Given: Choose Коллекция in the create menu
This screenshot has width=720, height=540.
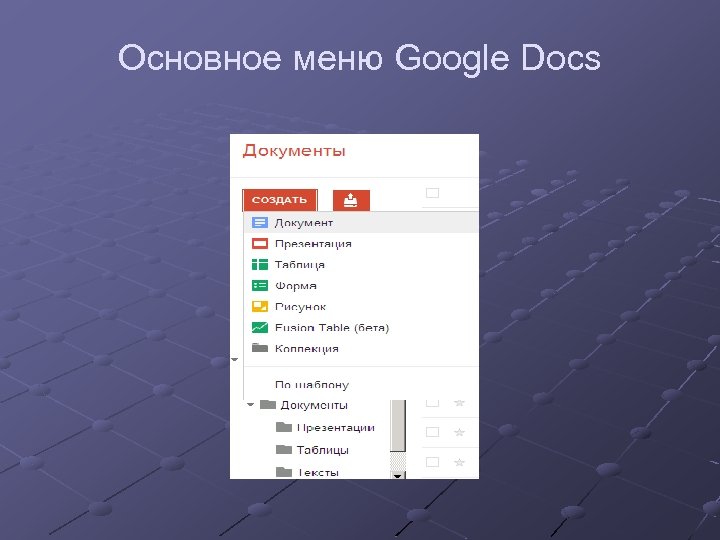Looking at the screenshot, I should (x=361, y=349).
